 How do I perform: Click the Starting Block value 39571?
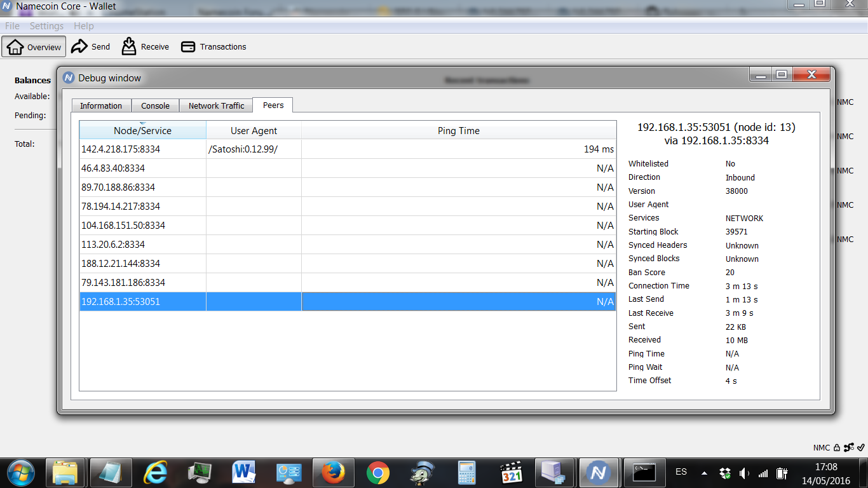[736, 232]
